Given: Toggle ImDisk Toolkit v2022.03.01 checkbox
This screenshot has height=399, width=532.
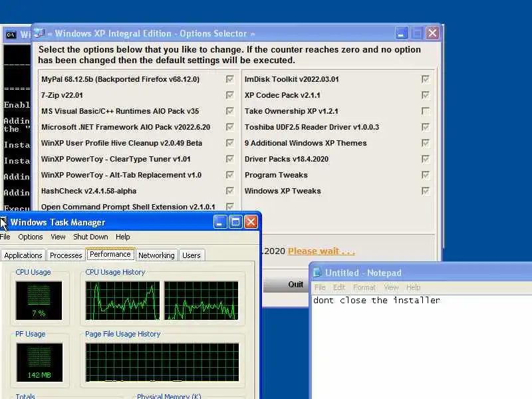Looking at the screenshot, I should [x=425, y=79].
